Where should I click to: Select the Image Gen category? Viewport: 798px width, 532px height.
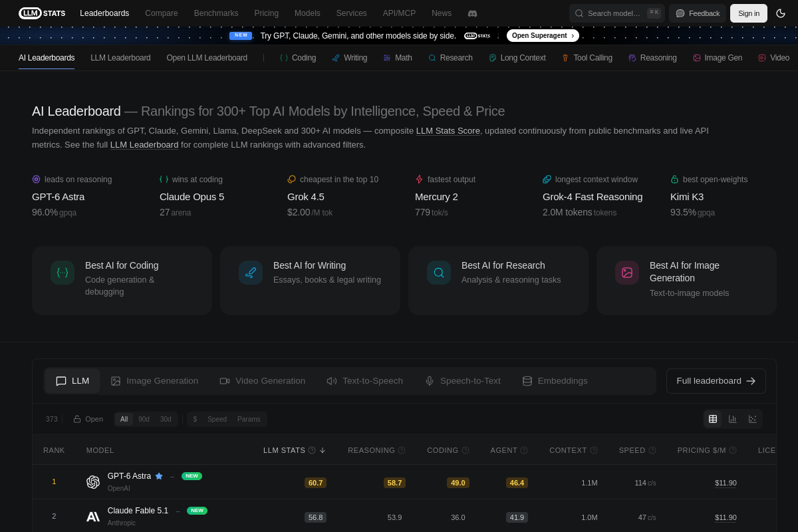click(x=718, y=58)
